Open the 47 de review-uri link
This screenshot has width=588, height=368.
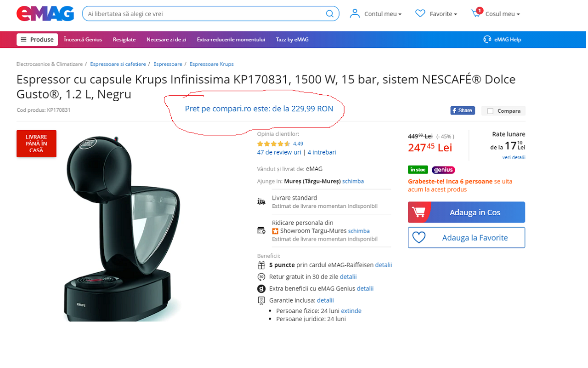click(x=279, y=152)
